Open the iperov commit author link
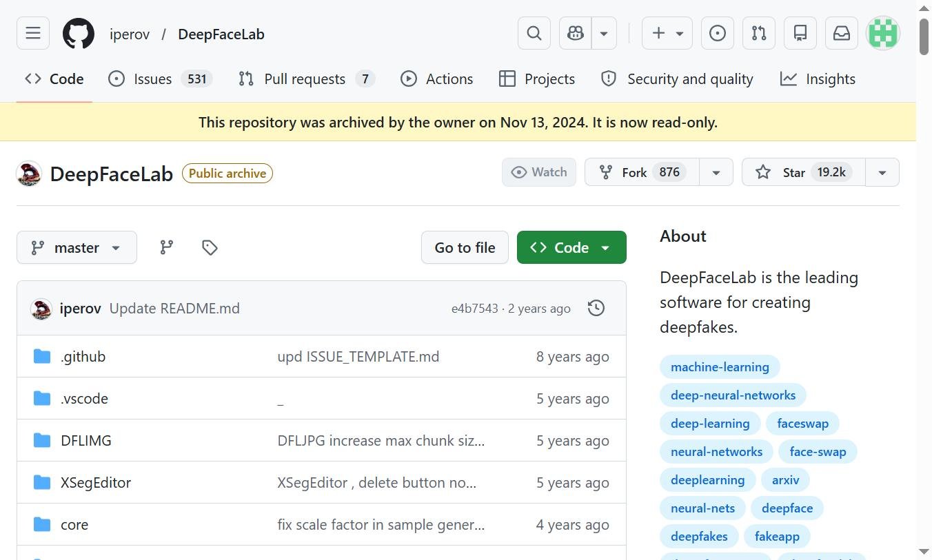This screenshot has height=560, width=932. click(x=81, y=309)
